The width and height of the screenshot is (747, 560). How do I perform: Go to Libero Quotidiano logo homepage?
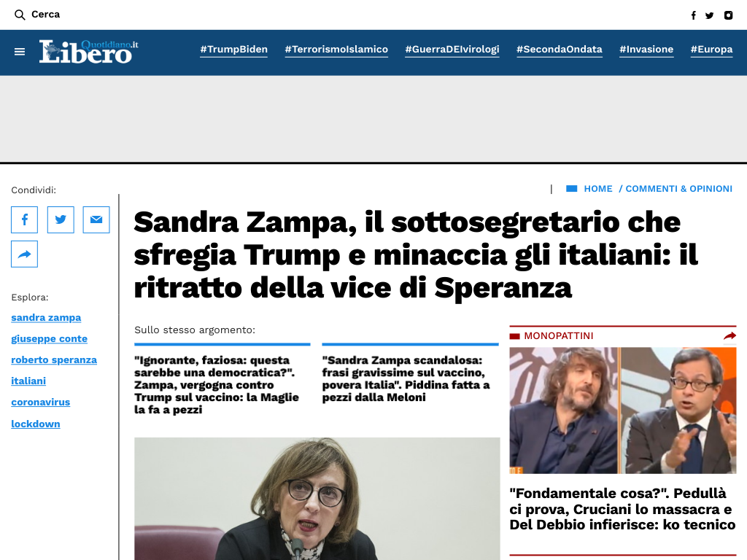(x=88, y=52)
